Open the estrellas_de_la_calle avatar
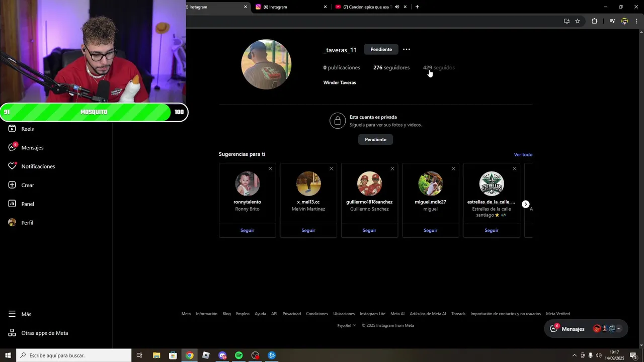644x362 pixels. coord(492,184)
